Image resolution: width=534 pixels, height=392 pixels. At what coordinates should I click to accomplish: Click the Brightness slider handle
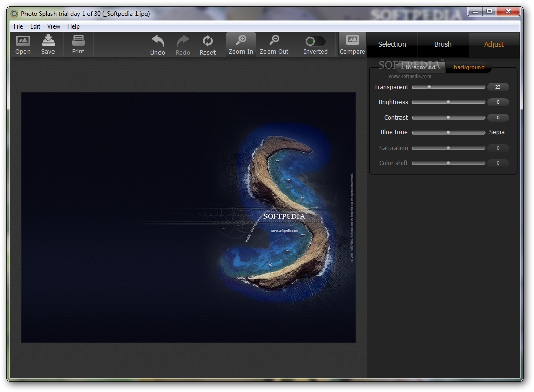448,102
